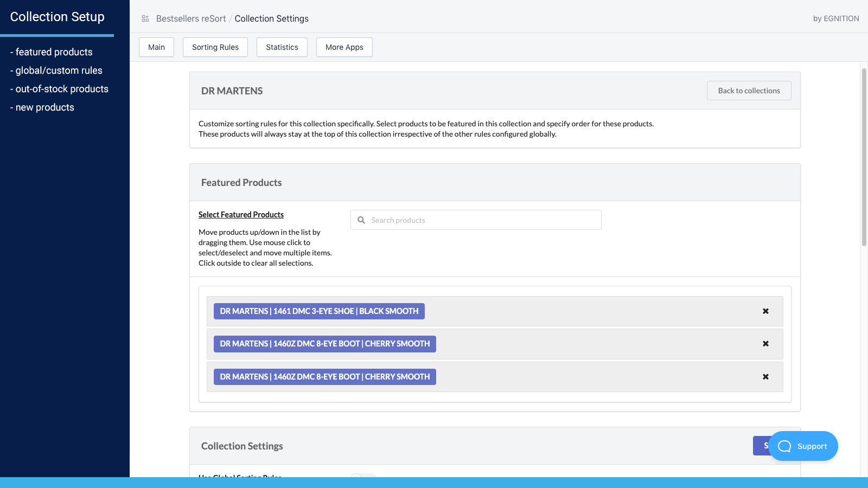Open the Main tab
Screen dimensions: 868x488
point(156,47)
